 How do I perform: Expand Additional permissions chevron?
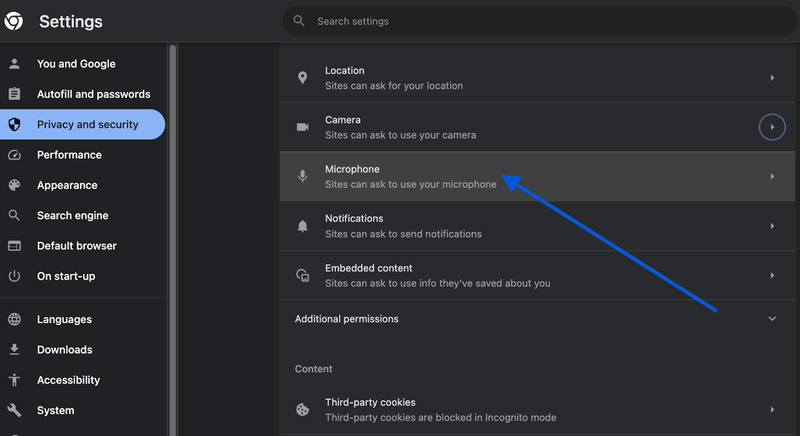point(772,319)
